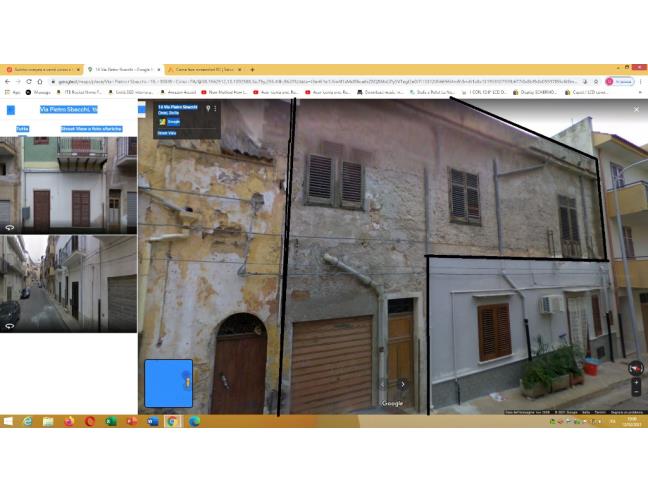Click the browser reload button
The width and height of the screenshot is (648, 492).
click(x=28, y=81)
